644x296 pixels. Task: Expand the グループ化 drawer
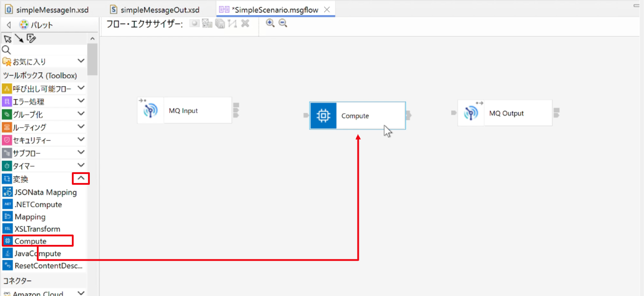click(81, 114)
